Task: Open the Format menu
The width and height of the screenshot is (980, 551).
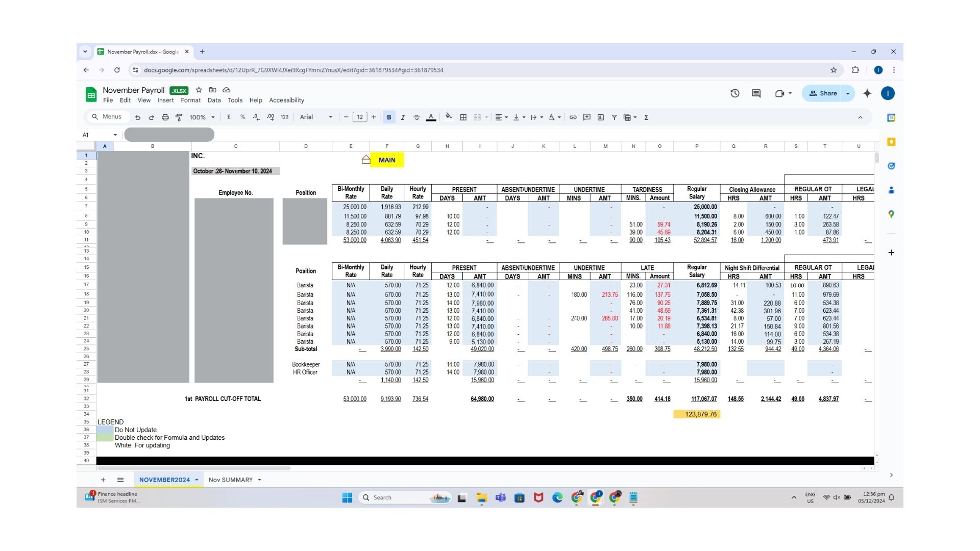Action: click(190, 101)
